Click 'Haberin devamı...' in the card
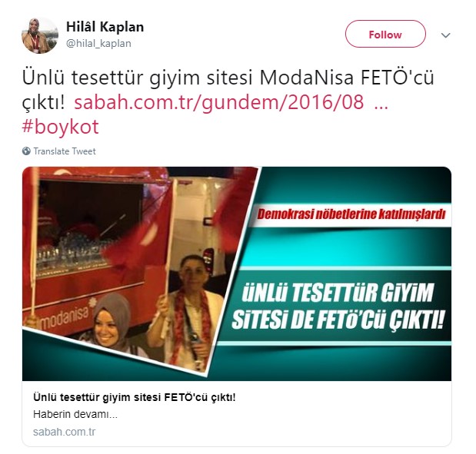 (x=75, y=414)
